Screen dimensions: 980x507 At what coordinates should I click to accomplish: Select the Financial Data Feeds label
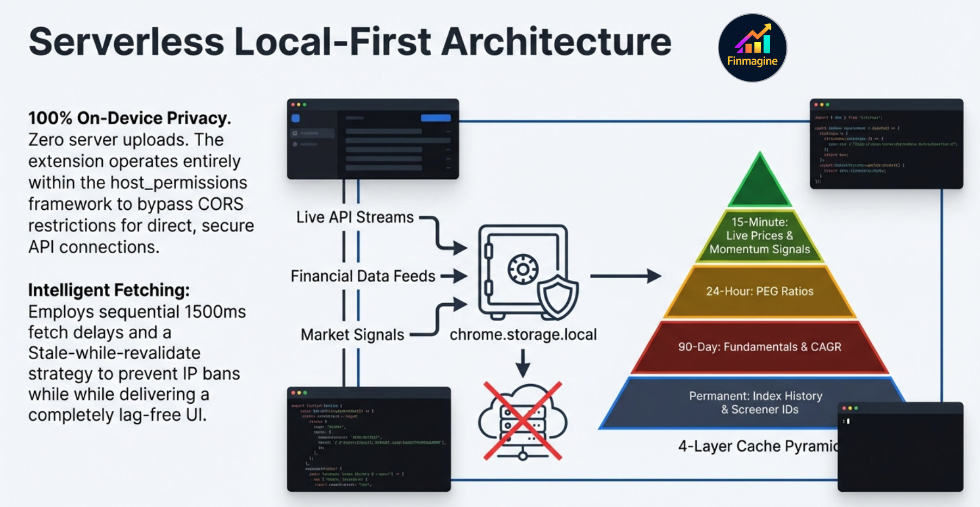[363, 276]
